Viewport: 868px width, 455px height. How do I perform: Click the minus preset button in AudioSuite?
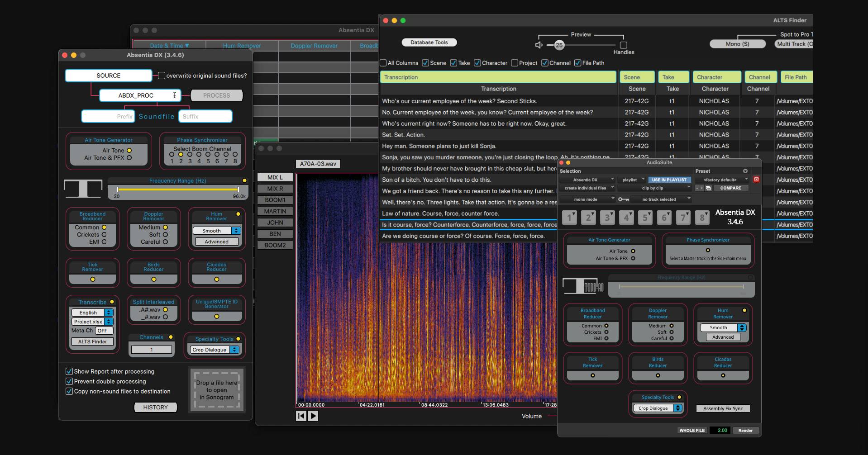(697, 188)
